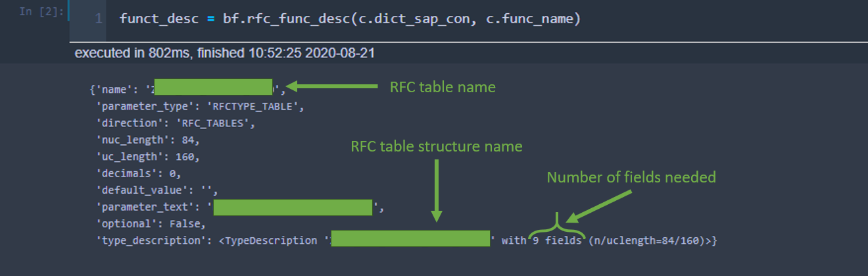Click the left arrow pointing at name
Viewport: 868px width, 276px height.
click(x=333, y=86)
